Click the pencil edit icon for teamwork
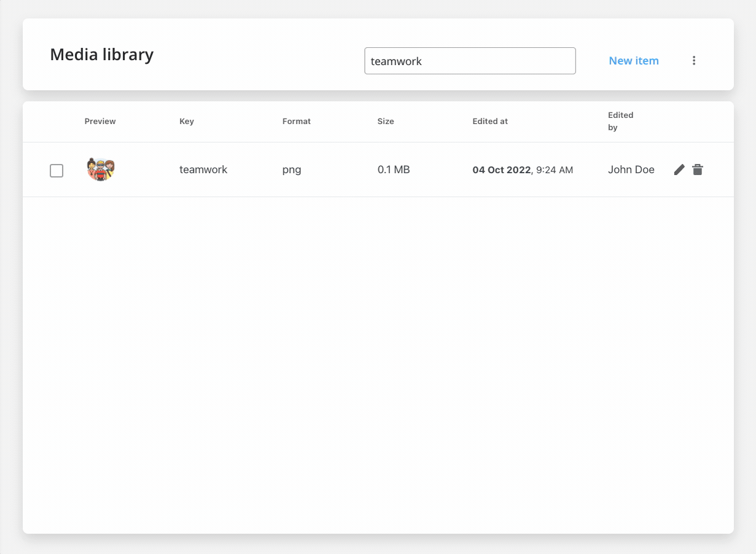The image size is (756, 554). point(679,170)
